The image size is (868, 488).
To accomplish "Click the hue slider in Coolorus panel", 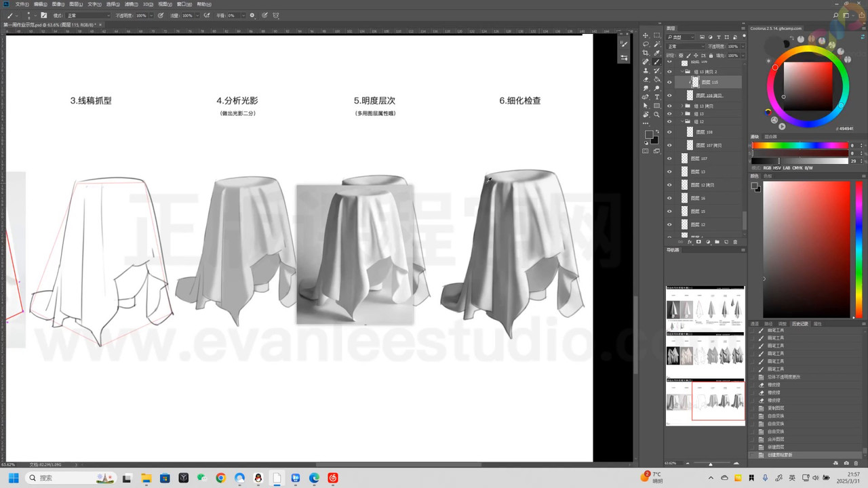I will coord(800,146).
